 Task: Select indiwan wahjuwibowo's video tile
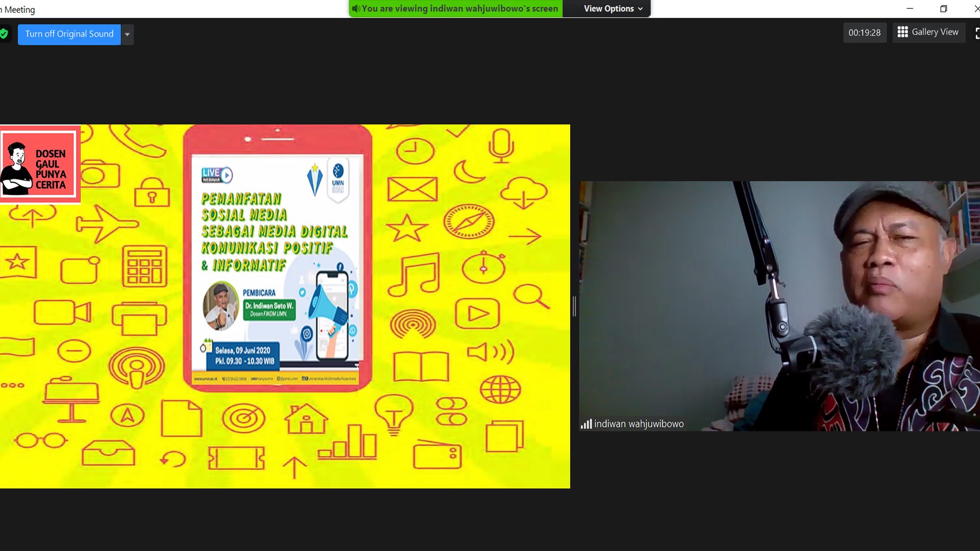pos(779,306)
